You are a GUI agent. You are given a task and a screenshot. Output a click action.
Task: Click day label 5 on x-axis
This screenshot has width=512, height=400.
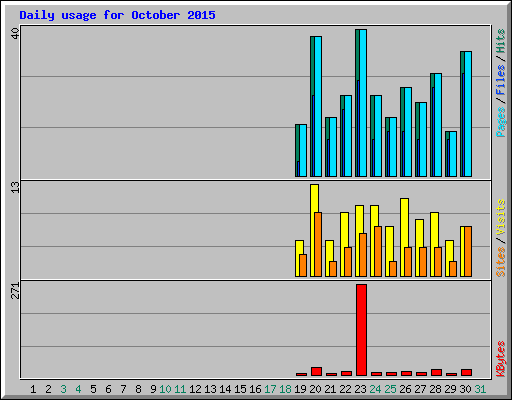(x=93, y=389)
